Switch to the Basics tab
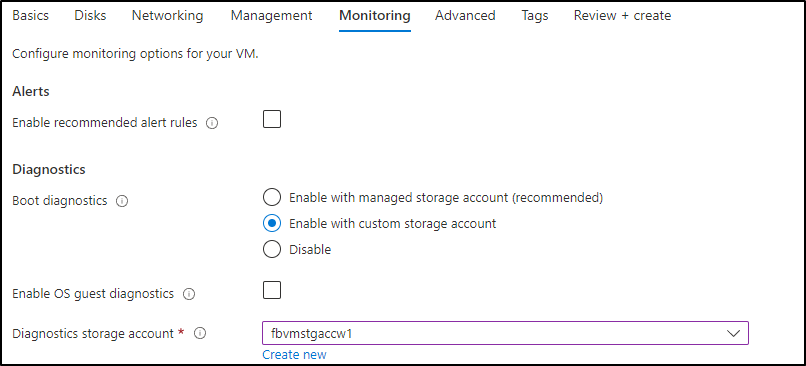The image size is (806, 366). (x=30, y=16)
